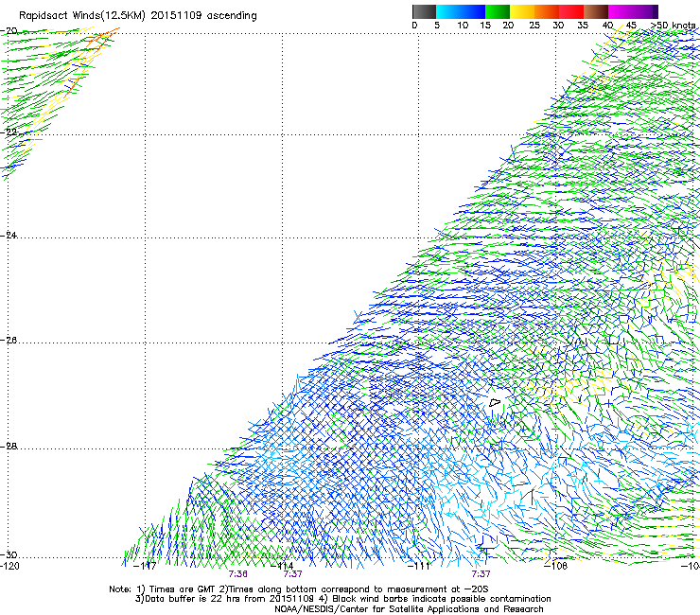Click the small black island outline on map
This screenshot has width=700, height=615.
coord(495,403)
